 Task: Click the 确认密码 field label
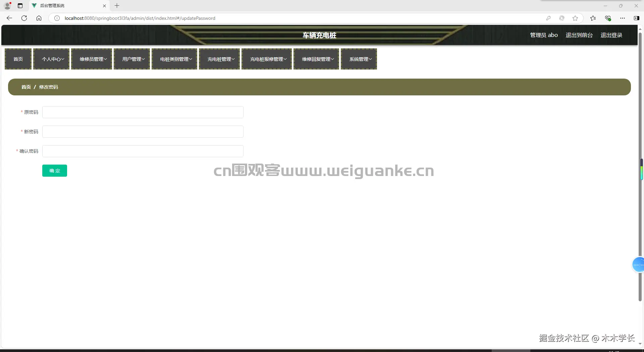point(29,151)
